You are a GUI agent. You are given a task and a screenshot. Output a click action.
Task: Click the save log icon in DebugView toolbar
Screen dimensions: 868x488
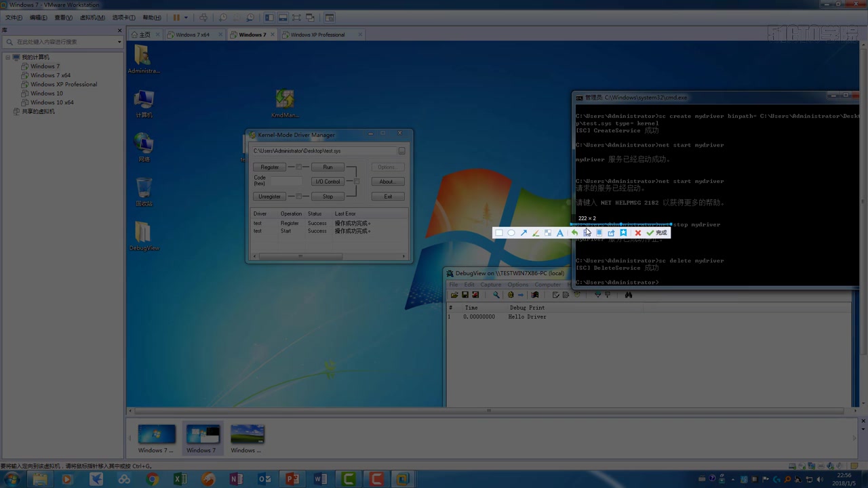(466, 294)
